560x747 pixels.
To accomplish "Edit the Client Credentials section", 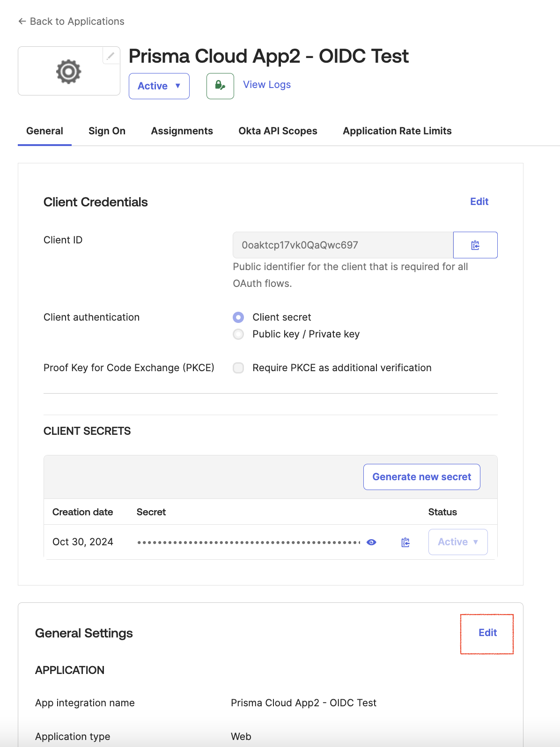I will tap(479, 202).
